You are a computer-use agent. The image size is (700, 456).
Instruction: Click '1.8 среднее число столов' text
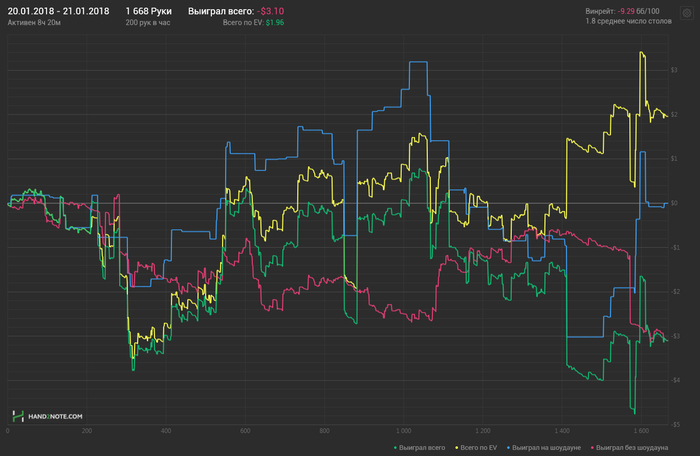(x=629, y=21)
